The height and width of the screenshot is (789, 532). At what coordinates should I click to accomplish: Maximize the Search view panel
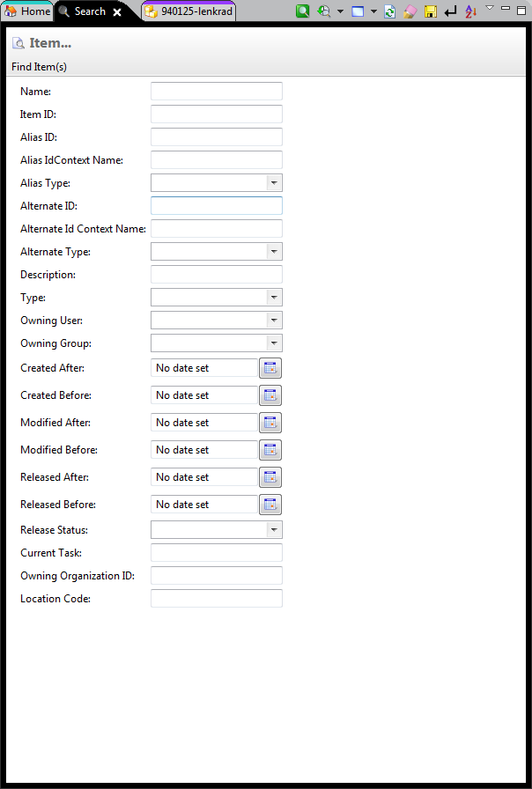(x=521, y=10)
